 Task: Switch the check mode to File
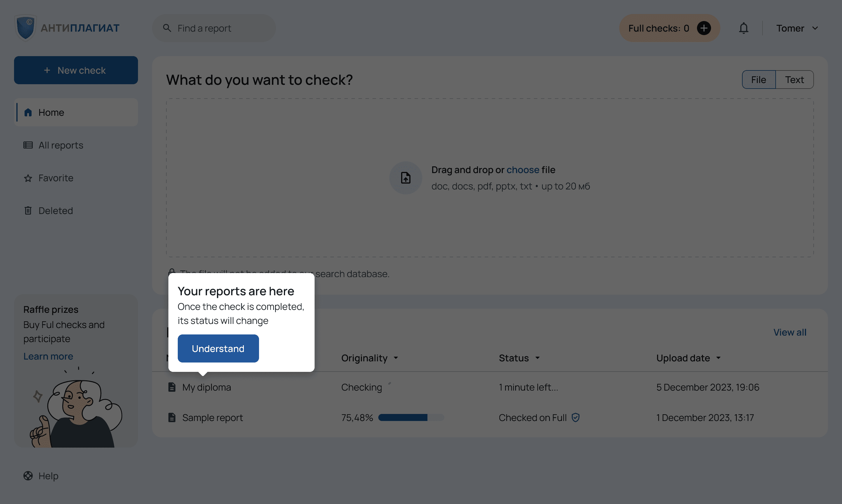click(x=758, y=80)
